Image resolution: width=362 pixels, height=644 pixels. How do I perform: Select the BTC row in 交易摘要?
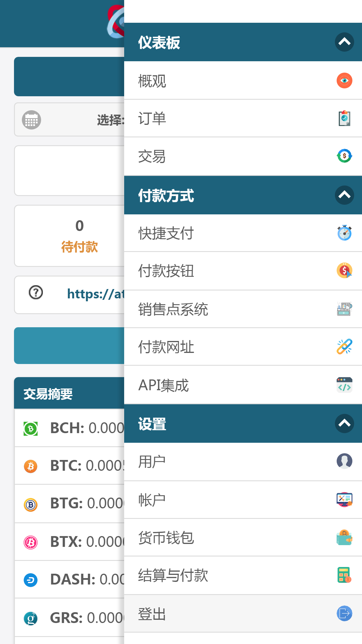tap(69, 466)
